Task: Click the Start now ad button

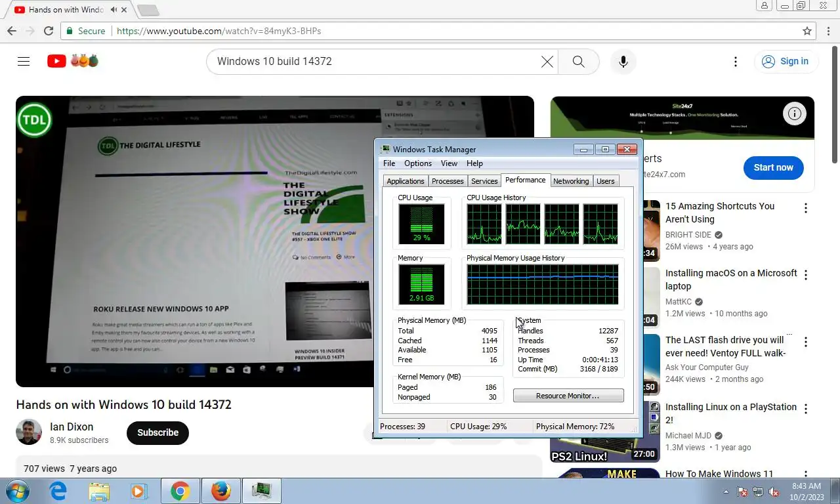Action: point(773,167)
